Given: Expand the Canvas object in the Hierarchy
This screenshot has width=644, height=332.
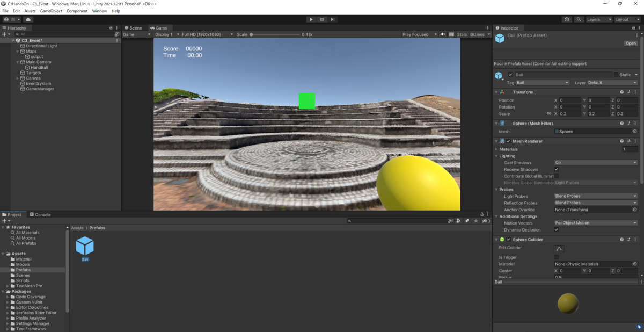Looking at the screenshot, I should click(x=17, y=78).
